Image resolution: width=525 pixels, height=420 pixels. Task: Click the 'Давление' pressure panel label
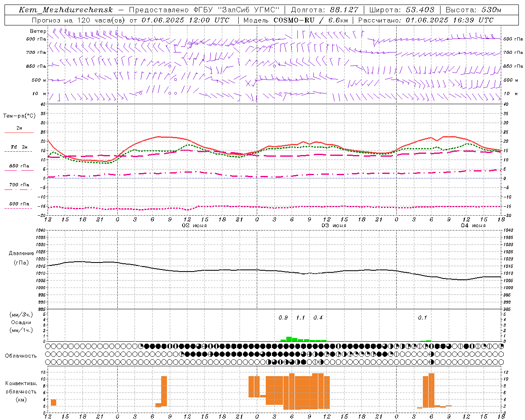[x=21, y=253]
